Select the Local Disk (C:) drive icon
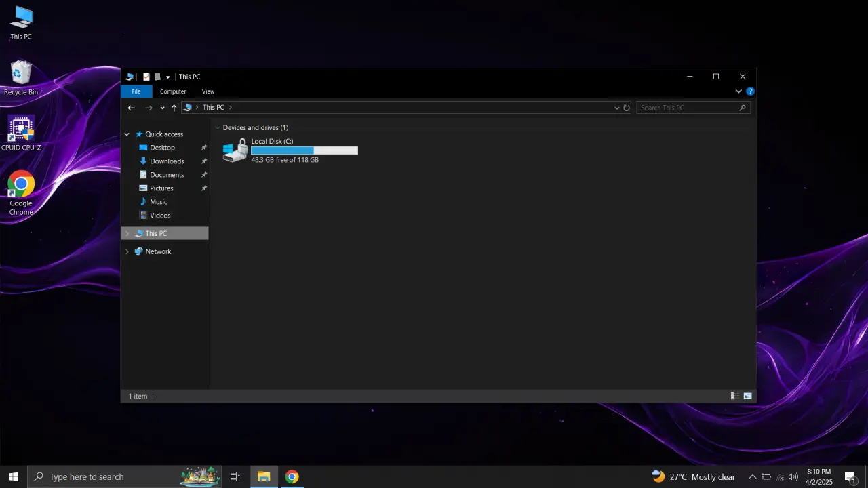 coord(235,150)
